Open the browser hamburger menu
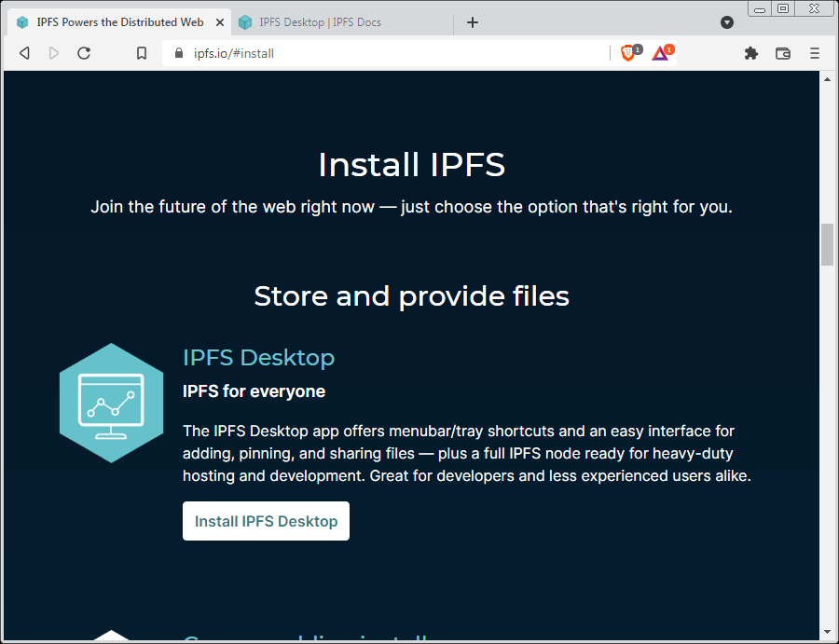Viewport: 839px width, 644px height. (x=815, y=53)
